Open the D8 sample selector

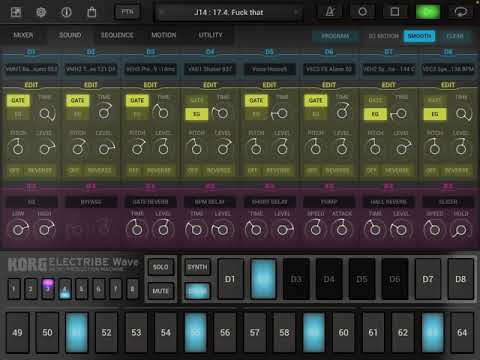[x=448, y=69]
